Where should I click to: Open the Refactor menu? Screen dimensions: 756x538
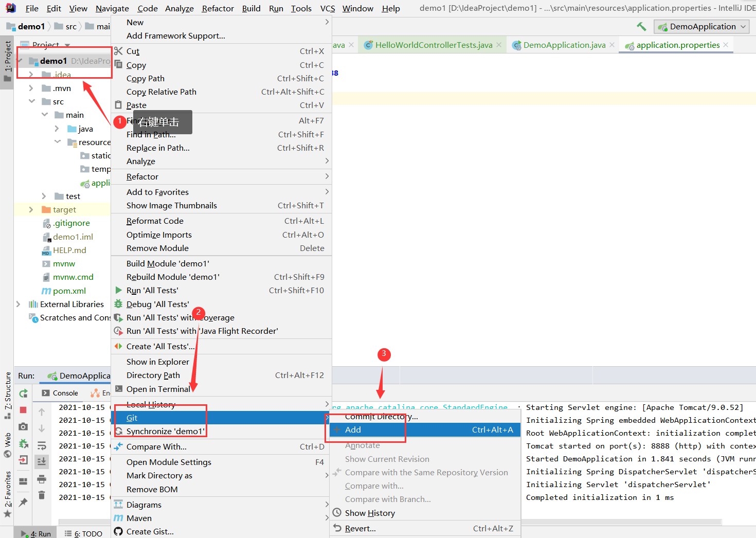click(218, 8)
